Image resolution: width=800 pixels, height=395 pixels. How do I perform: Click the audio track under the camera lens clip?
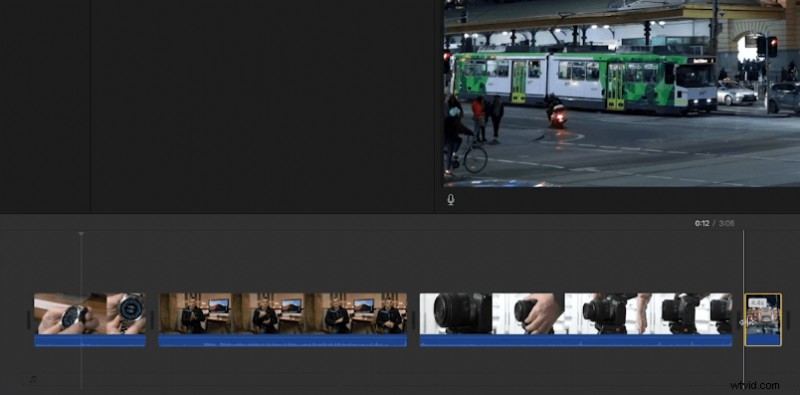coord(576,341)
